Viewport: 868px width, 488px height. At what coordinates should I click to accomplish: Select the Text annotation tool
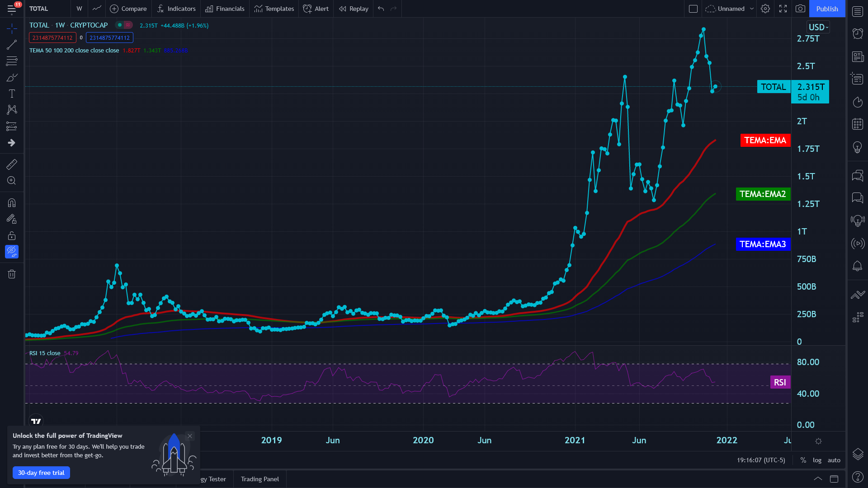coord(12,94)
